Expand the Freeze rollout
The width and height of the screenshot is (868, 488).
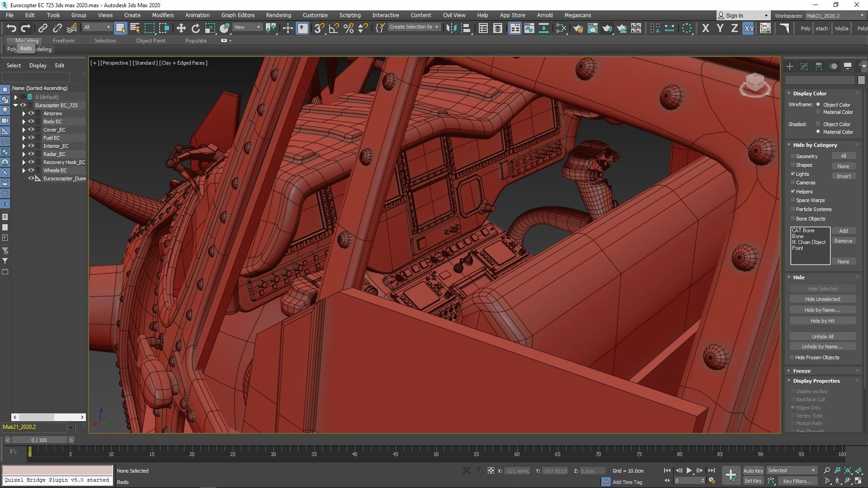801,371
